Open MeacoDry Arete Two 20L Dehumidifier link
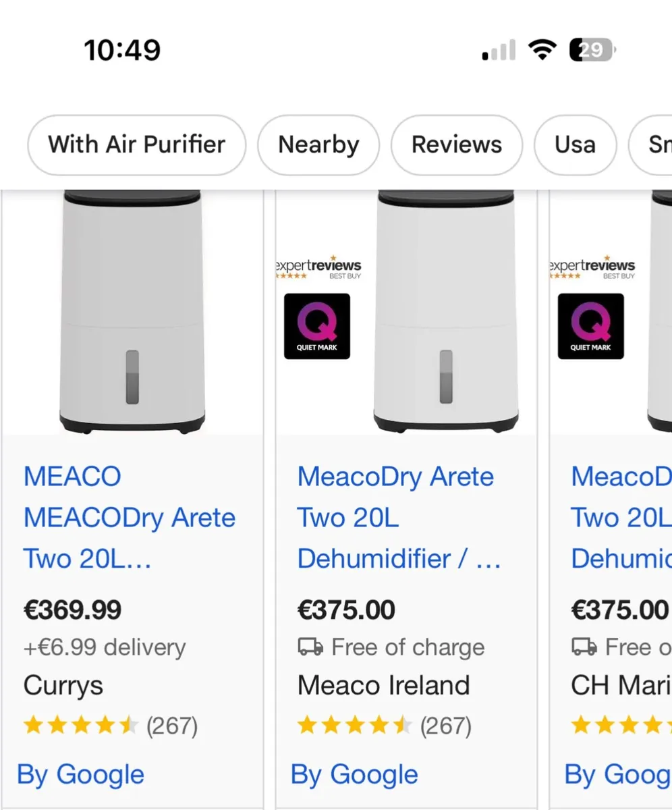 tap(398, 518)
